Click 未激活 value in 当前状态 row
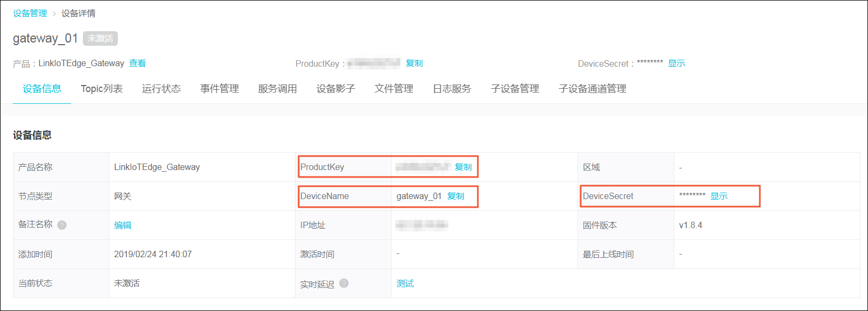This screenshot has height=311, width=868. [x=127, y=283]
